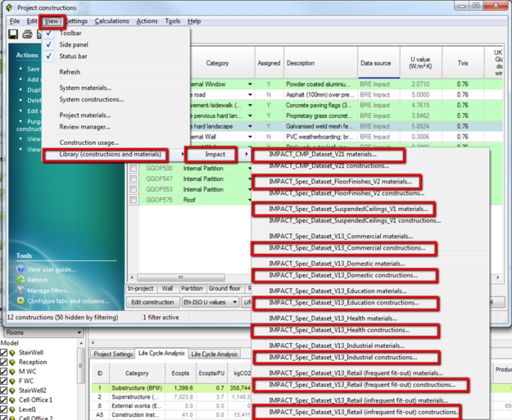Viewport: 512px width, 420px height.
Task: Toggle the StairWell model checkbox
Action: pos(4,353)
